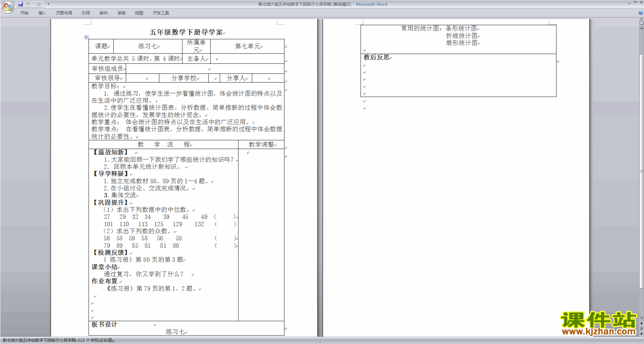Image resolution: width=644 pixels, height=344 pixels.
Task: Click the 【温故知新】 heading
Action: coord(111,152)
